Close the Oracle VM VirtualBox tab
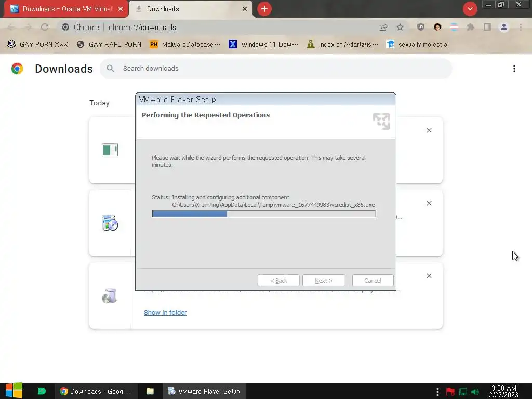This screenshot has width=532, height=399. (x=121, y=9)
